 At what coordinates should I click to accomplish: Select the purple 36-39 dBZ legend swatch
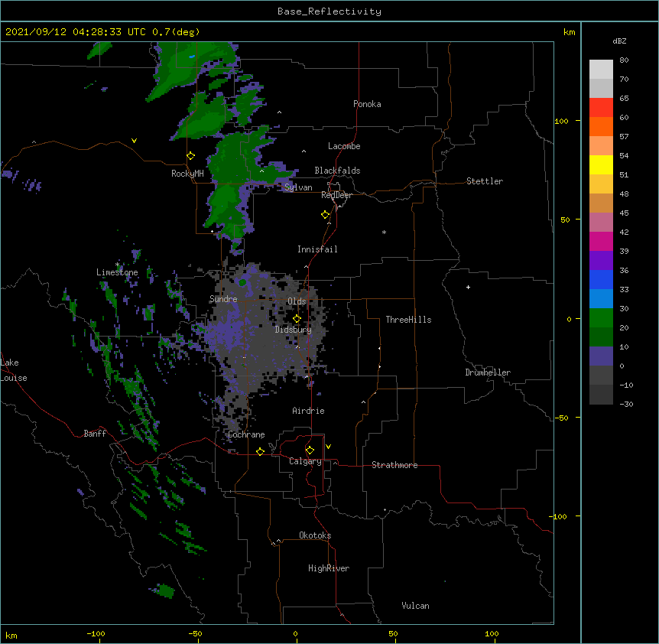pyautogui.click(x=601, y=261)
